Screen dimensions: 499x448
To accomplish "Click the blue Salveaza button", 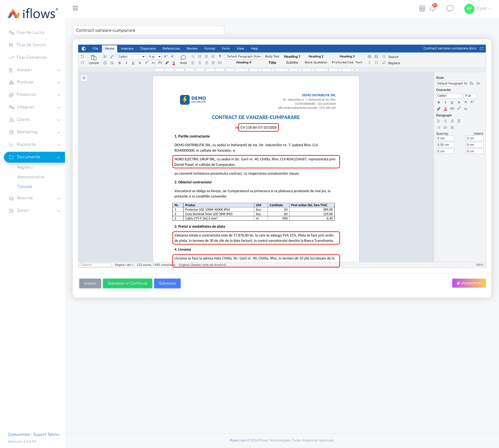I will coord(167,283).
